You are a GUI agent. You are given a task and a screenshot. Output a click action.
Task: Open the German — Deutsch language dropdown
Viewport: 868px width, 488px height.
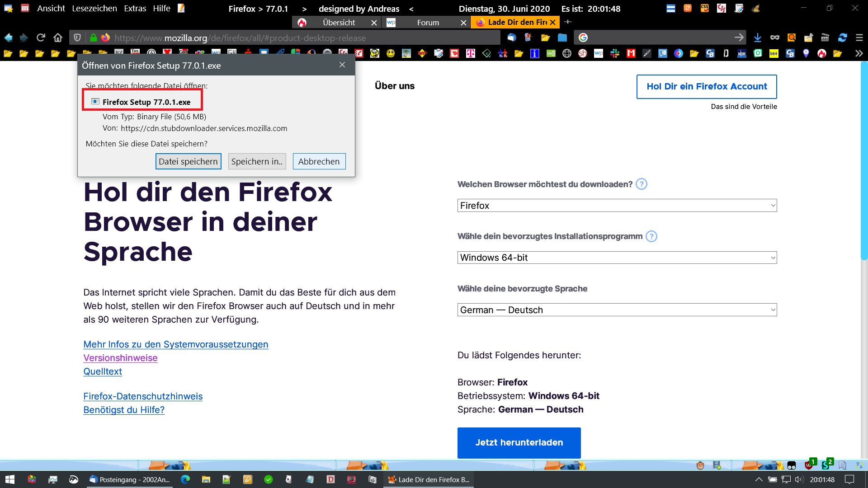(x=617, y=310)
